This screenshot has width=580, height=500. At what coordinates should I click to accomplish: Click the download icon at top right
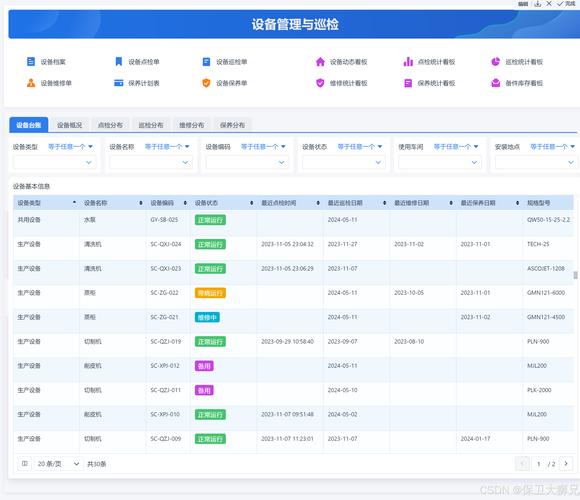click(537, 4)
